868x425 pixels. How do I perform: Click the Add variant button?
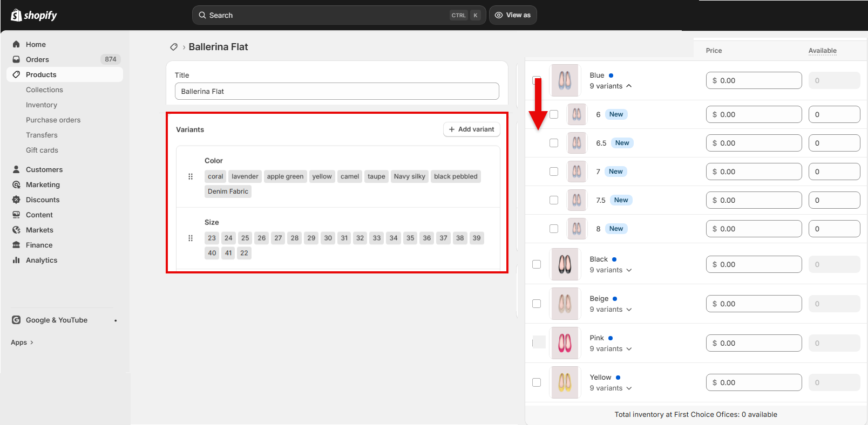tap(471, 129)
